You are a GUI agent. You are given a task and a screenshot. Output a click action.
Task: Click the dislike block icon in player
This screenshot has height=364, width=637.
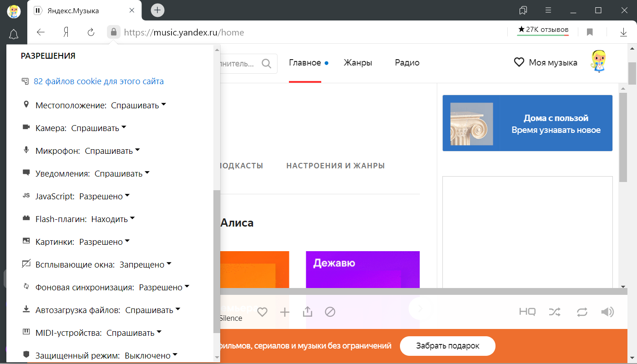(330, 312)
